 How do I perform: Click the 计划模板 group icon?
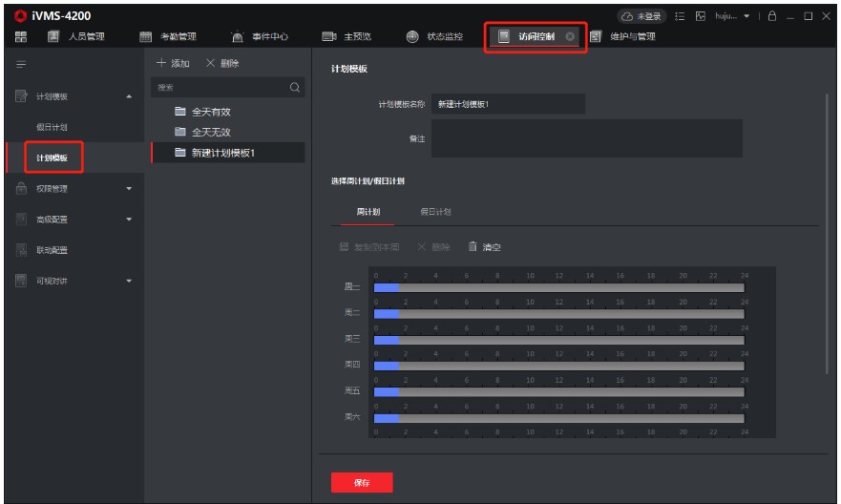pos(21,96)
